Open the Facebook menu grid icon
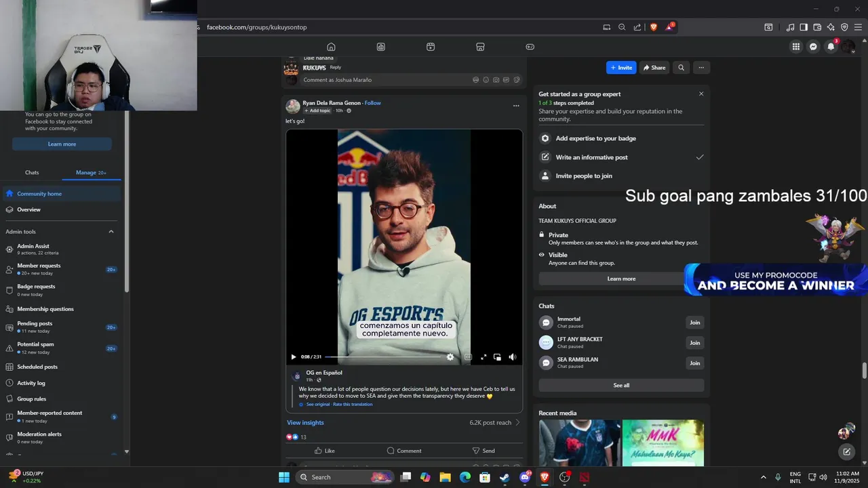 tap(795, 47)
